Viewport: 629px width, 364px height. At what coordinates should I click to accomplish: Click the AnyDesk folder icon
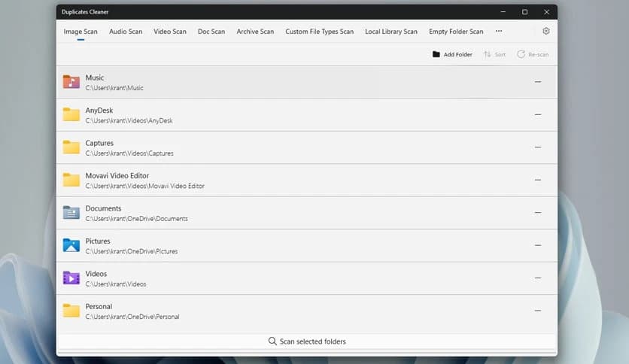pyautogui.click(x=71, y=114)
